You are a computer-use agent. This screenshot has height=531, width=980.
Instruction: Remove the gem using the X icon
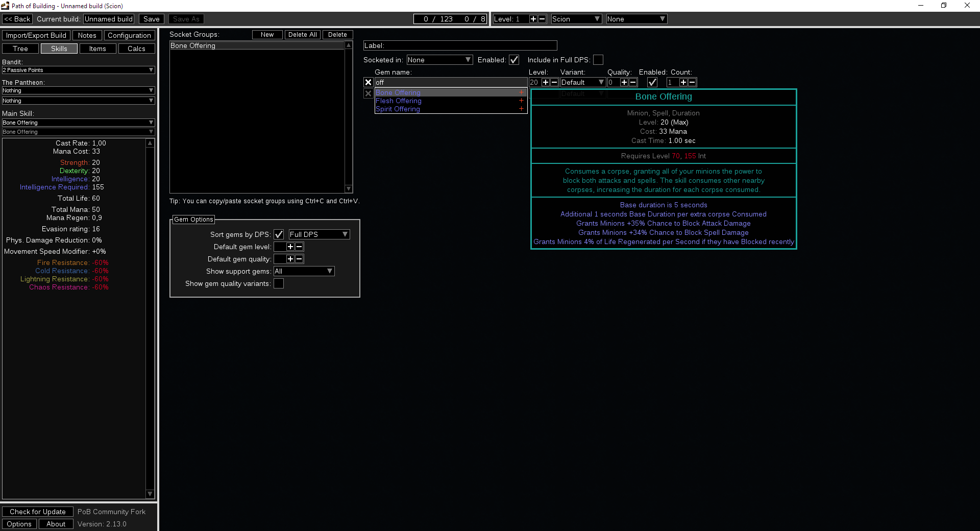[x=368, y=82]
